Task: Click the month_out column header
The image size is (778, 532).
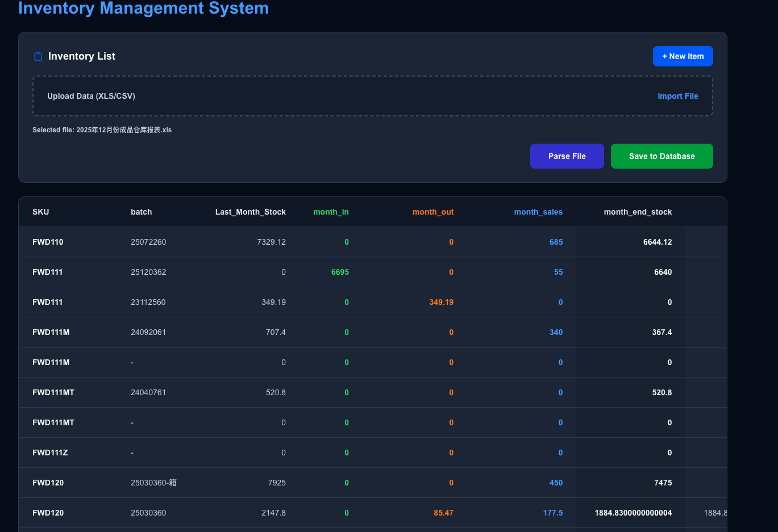Action: (433, 212)
